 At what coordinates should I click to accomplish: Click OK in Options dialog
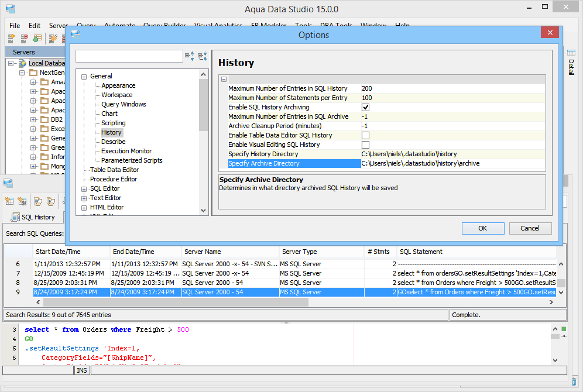(482, 229)
